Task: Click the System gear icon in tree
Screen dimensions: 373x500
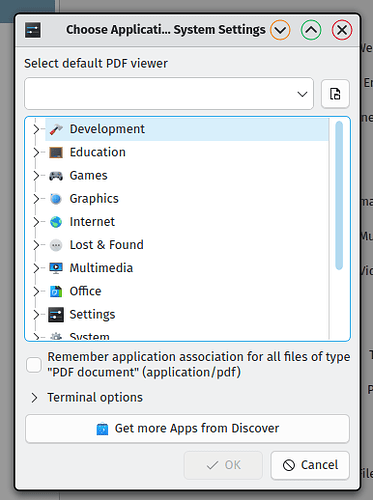Action: 56,336
